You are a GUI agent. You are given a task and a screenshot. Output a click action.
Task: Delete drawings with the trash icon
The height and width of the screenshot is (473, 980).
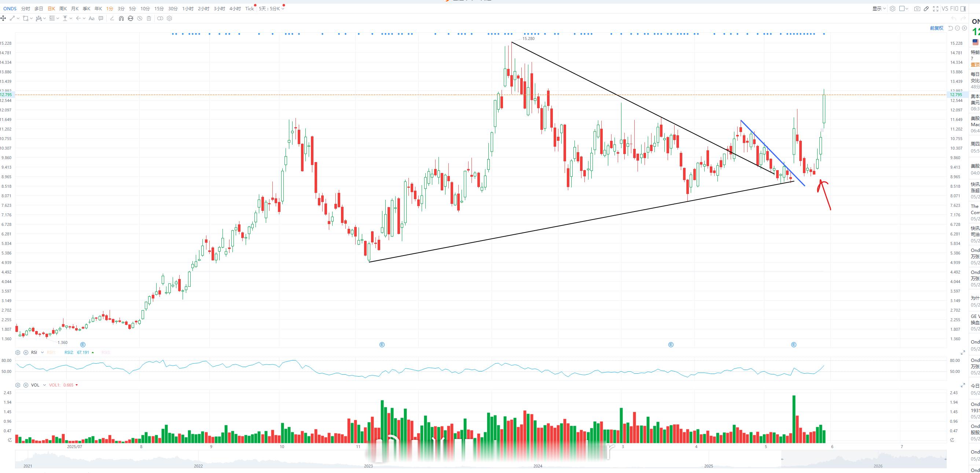coord(149,18)
